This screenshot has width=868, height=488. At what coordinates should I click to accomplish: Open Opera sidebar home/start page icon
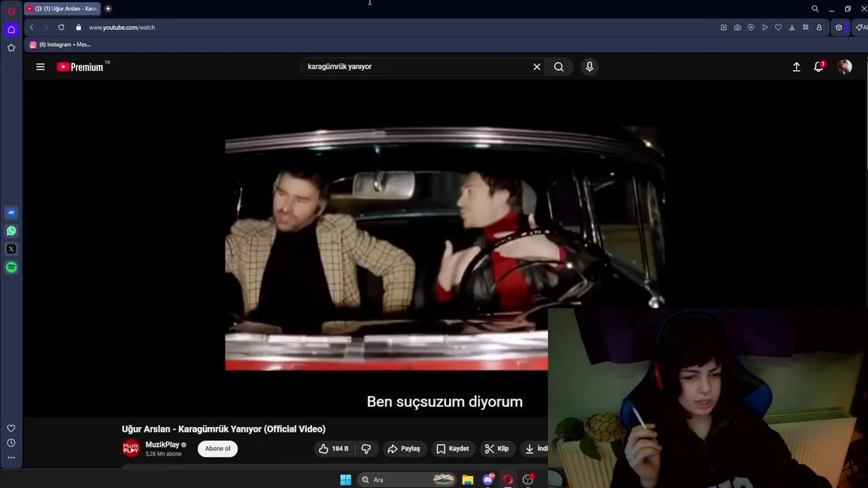pos(11,29)
